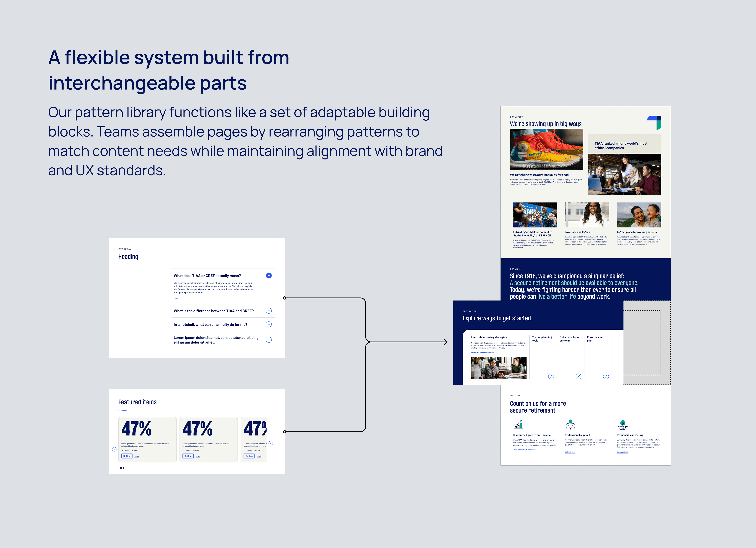Click the 'Get in touch' link
The width and height of the screenshot is (756, 548).
(x=570, y=452)
